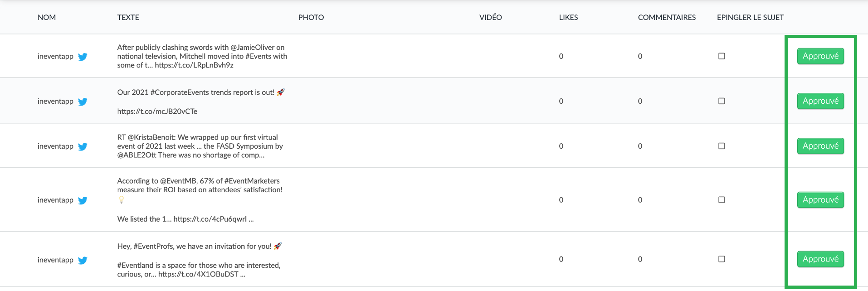Select the NOM column header
The width and height of the screenshot is (868, 291).
tap(47, 17)
